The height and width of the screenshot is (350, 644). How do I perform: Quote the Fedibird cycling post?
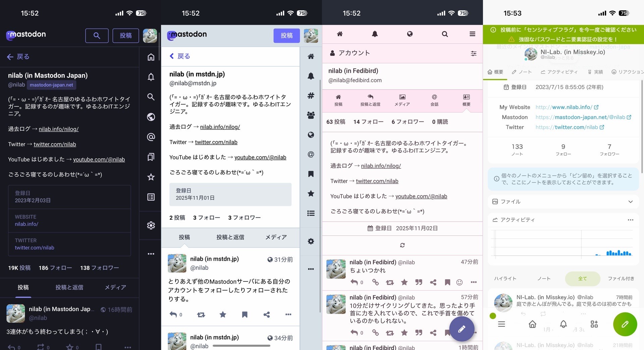click(x=419, y=333)
